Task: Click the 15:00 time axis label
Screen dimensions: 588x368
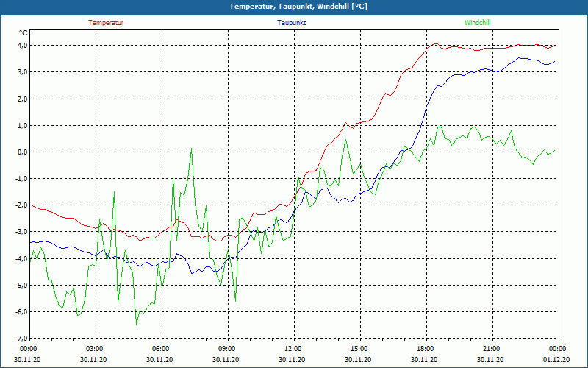Action: click(360, 349)
